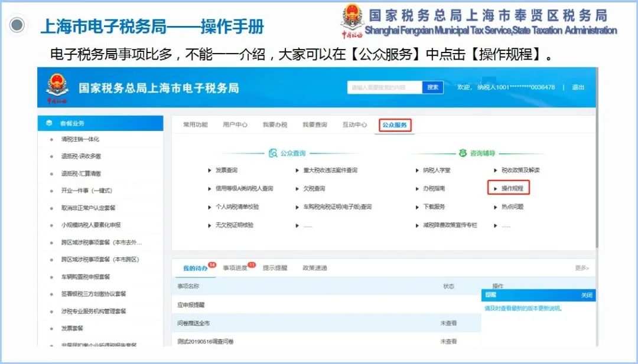
Task: Click the 状态 column header
Action: [x=448, y=286]
